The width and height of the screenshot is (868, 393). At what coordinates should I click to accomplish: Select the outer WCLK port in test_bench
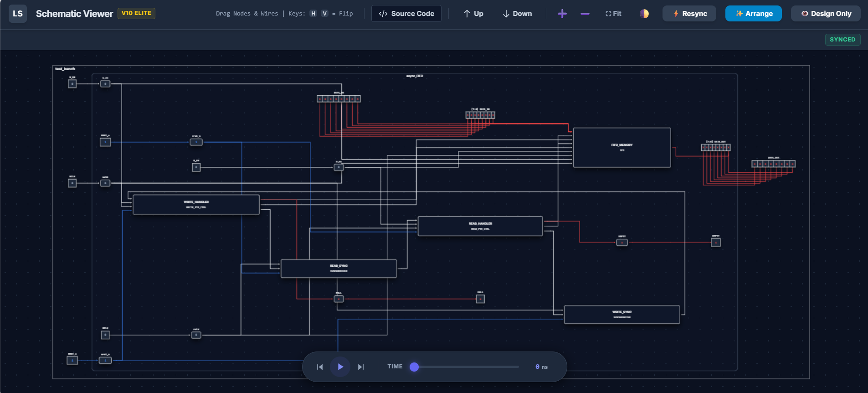click(x=72, y=183)
